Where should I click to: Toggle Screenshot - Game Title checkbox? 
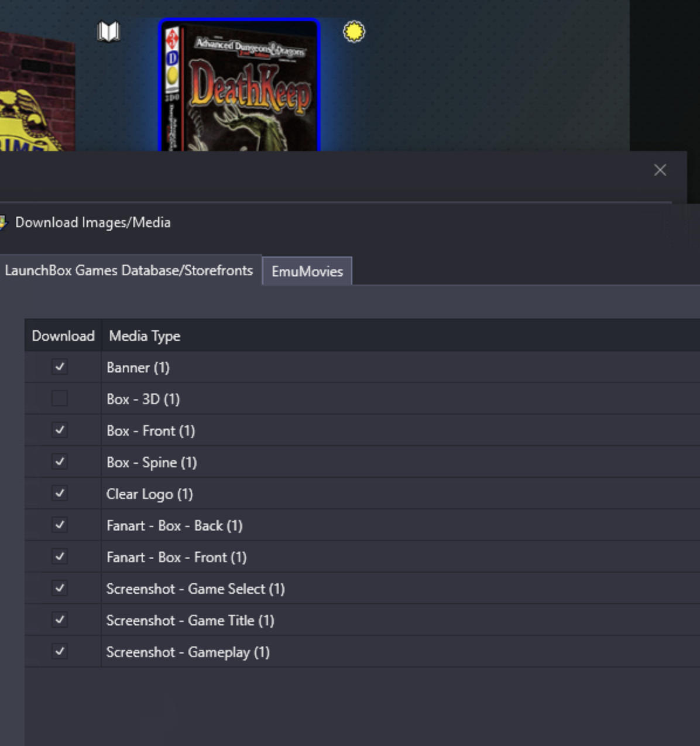60,620
